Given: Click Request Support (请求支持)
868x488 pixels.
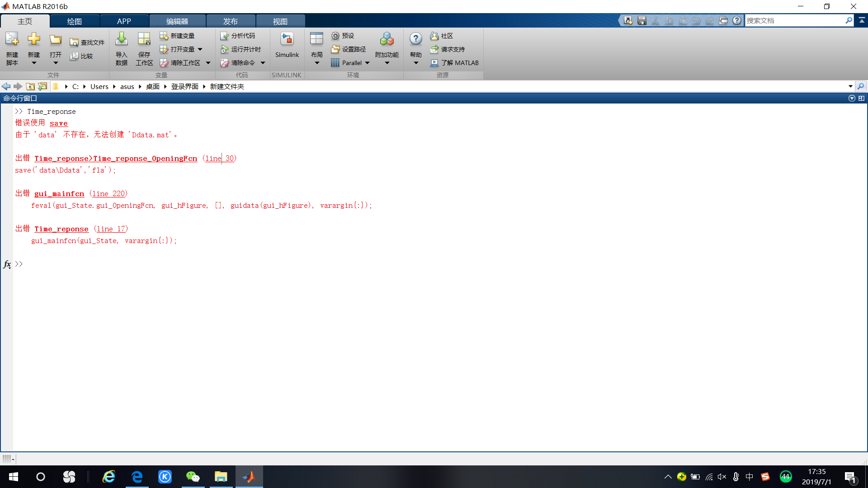Looking at the screenshot, I should pos(447,49).
